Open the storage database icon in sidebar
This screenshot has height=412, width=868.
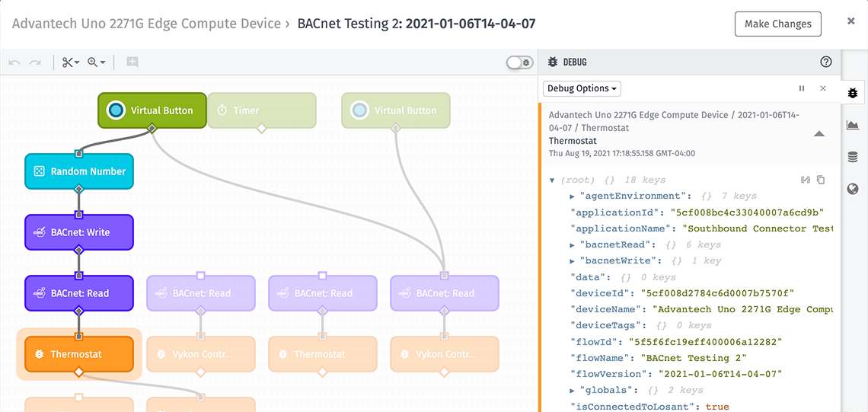click(853, 158)
